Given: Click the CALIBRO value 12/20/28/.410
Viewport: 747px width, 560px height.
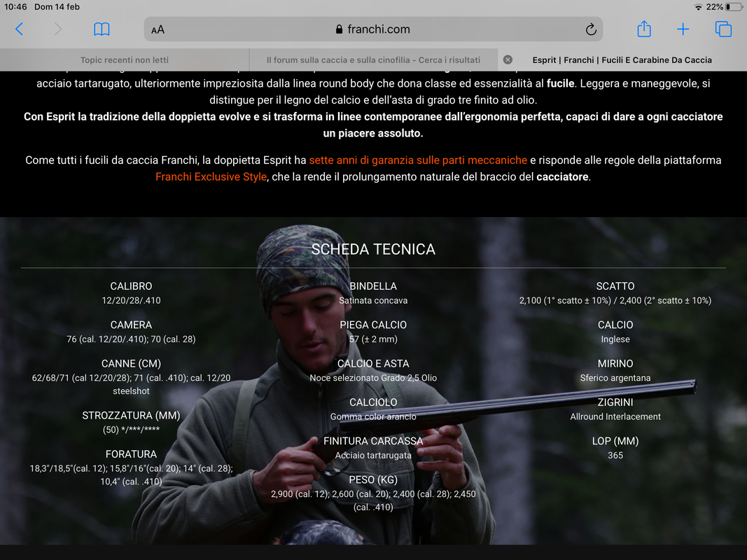Looking at the screenshot, I should [131, 300].
